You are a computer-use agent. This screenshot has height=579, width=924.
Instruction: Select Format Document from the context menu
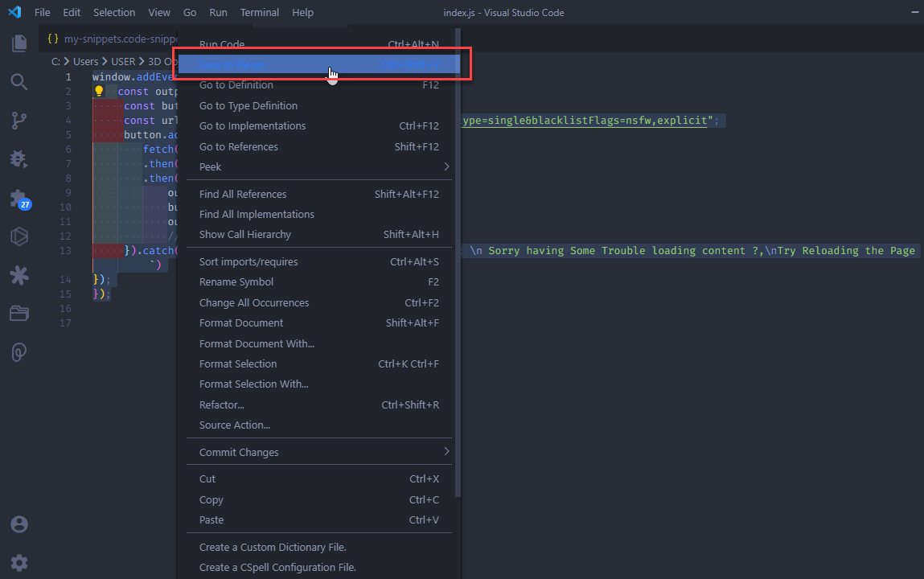241,322
